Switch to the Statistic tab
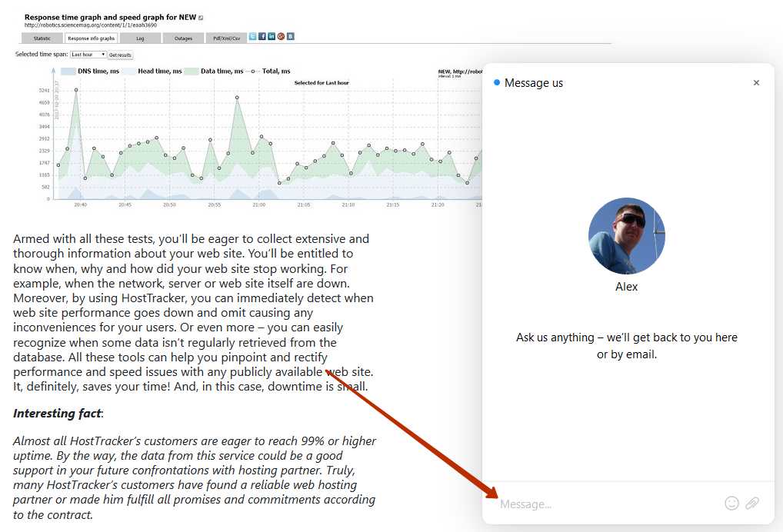783x532 pixels. pyautogui.click(x=42, y=38)
